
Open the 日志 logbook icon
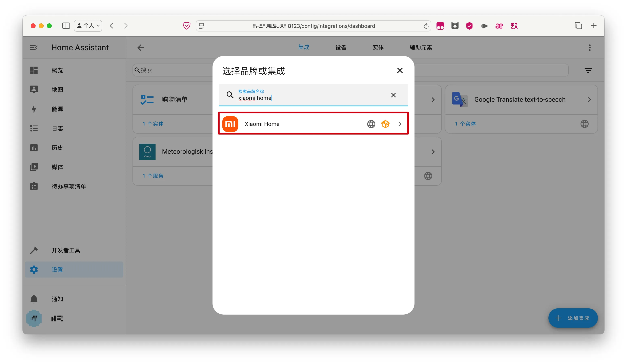coord(34,128)
